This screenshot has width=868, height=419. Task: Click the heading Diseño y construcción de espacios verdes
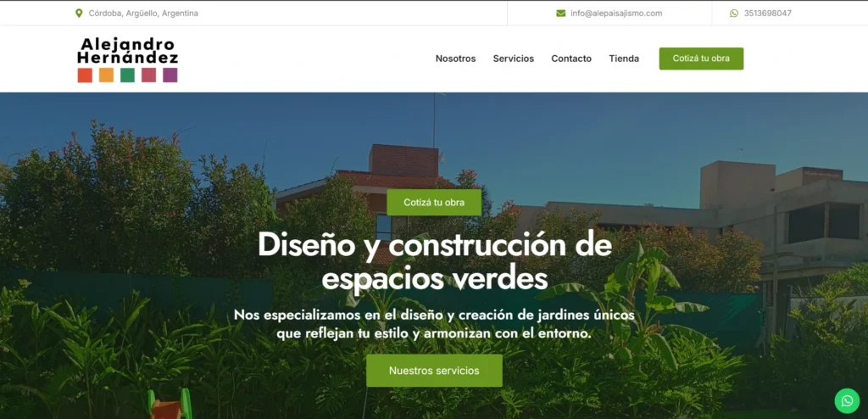point(435,260)
